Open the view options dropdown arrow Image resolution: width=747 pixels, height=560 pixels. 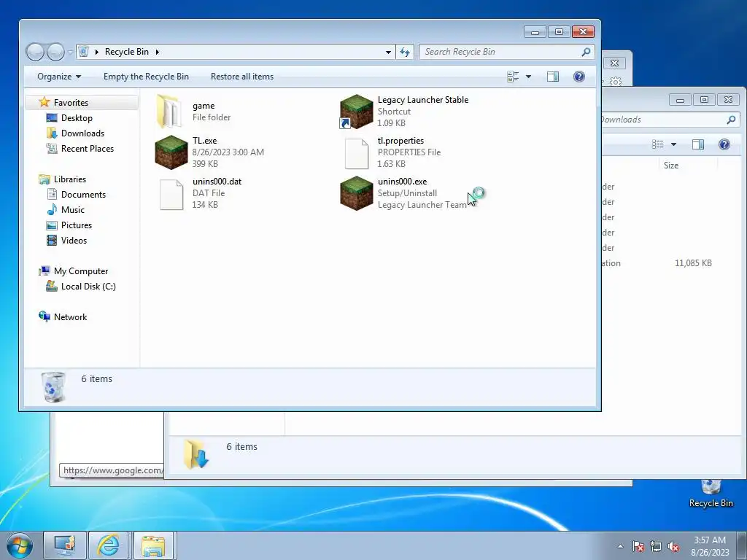click(528, 77)
